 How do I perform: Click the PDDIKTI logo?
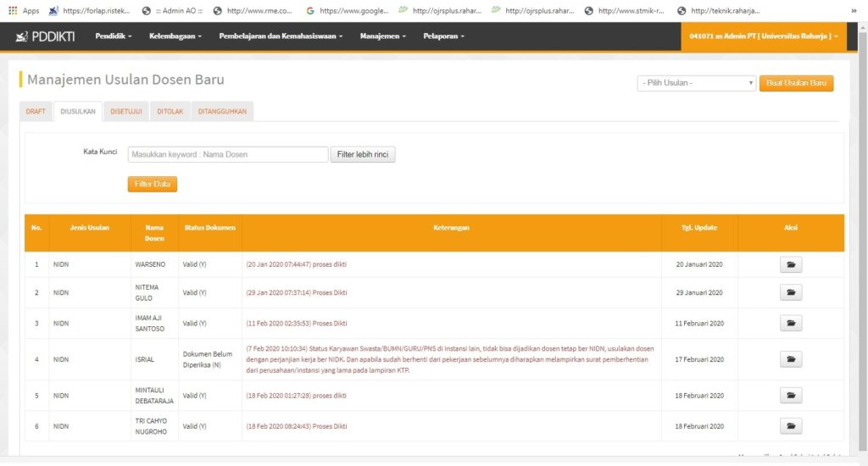46,36
